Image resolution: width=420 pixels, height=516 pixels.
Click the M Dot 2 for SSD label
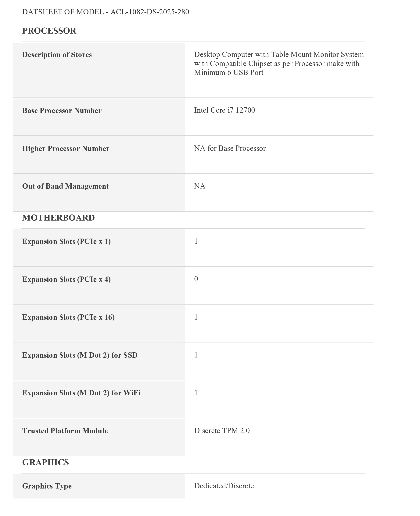click(80, 355)
